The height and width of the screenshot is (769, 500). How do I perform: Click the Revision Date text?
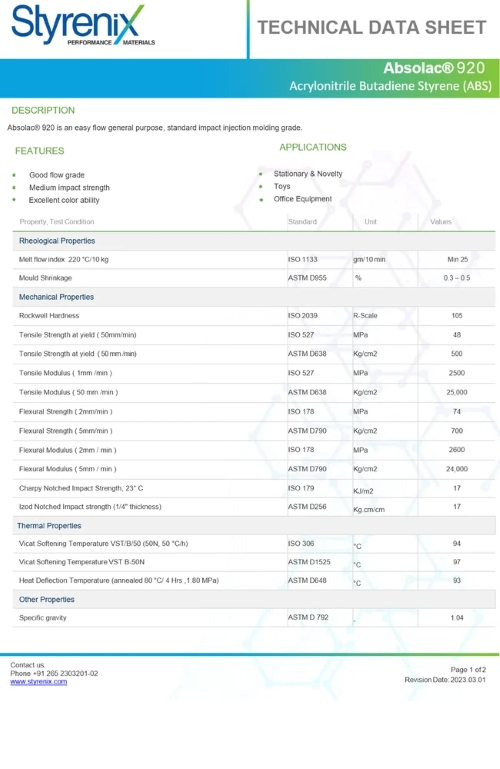tap(445, 680)
